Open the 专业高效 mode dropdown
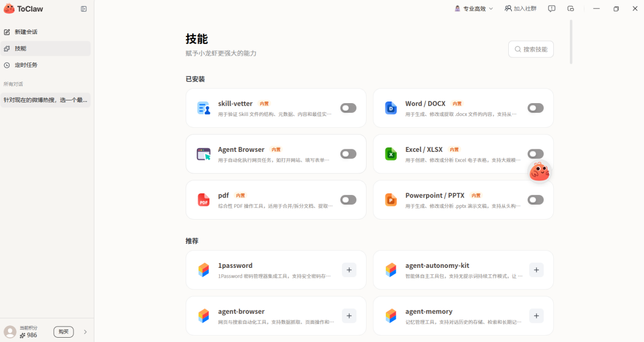 point(474,9)
